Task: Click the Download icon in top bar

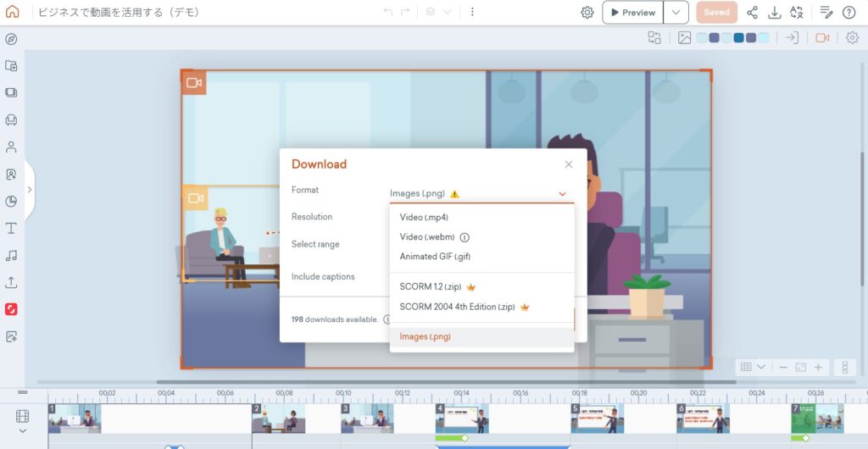Action: click(774, 12)
